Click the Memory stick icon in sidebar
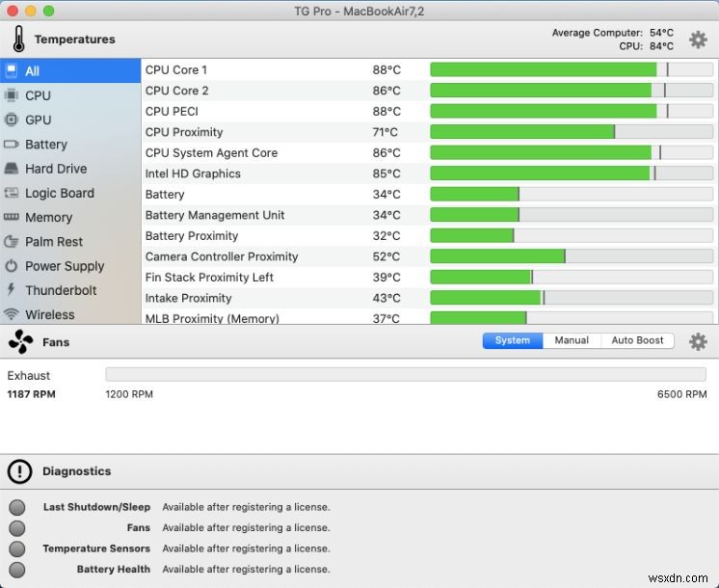Viewport: 719px width, 588px height. pos(12,217)
